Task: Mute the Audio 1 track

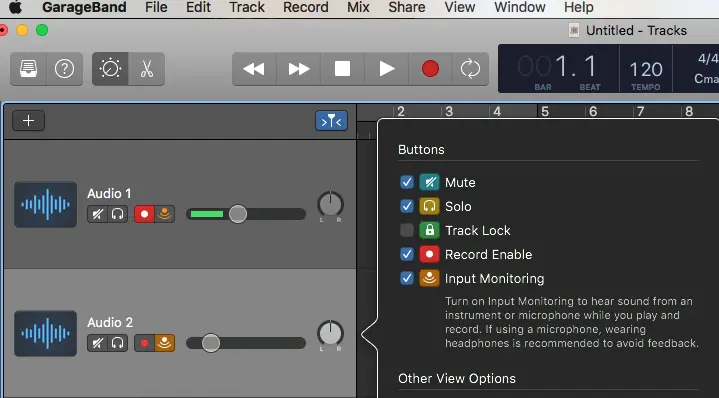Action: point(97,214)
